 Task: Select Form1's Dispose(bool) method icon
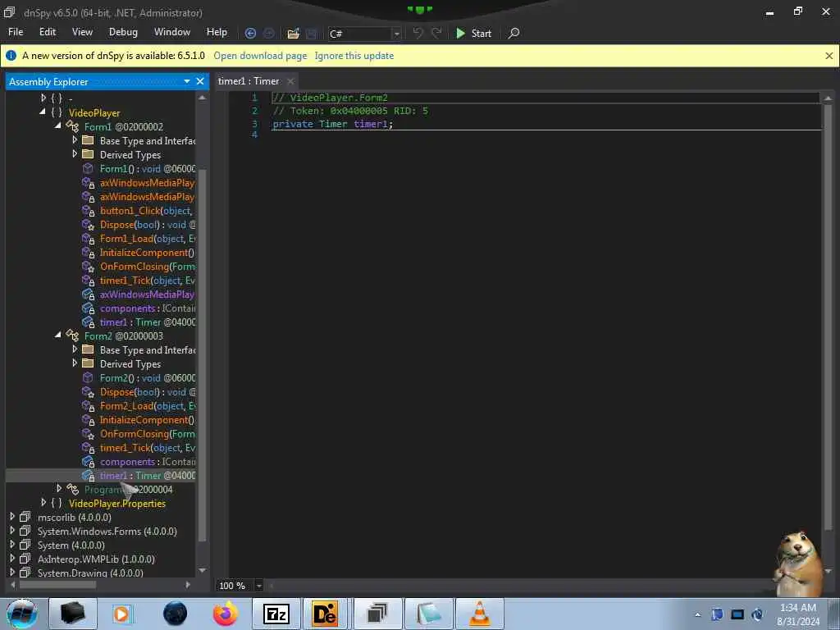point(88,225)
